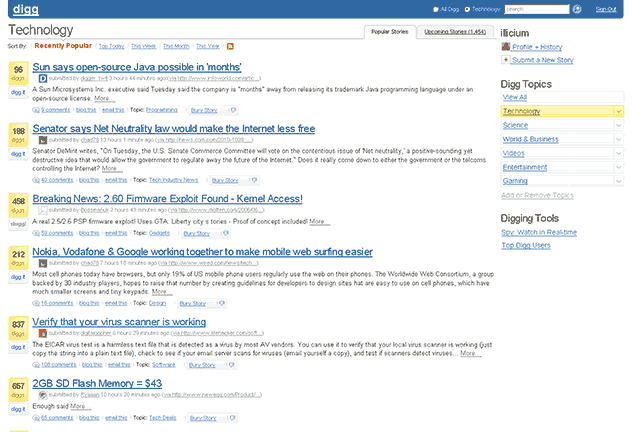This screenshot has height=432, width=632.
Task: Click the plus icon beside Submit a New Story
Action: (505, 60)
